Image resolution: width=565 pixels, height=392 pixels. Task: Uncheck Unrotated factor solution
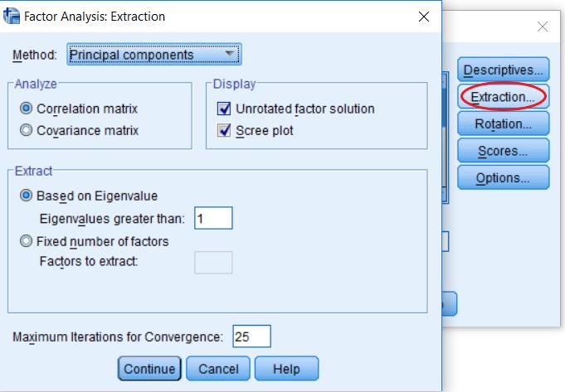coord(224,109)
